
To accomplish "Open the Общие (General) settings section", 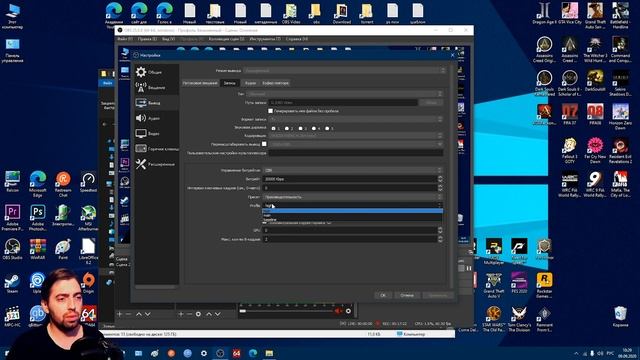I will pyautogui.click(x=157, y=72).
